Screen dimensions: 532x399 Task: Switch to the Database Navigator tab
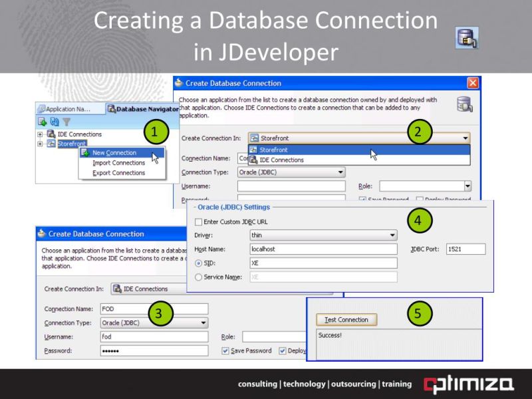click(143, 108)
